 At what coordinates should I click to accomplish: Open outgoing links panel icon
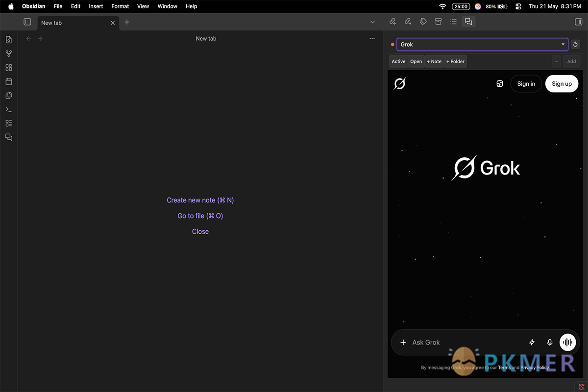coord(408,22)
